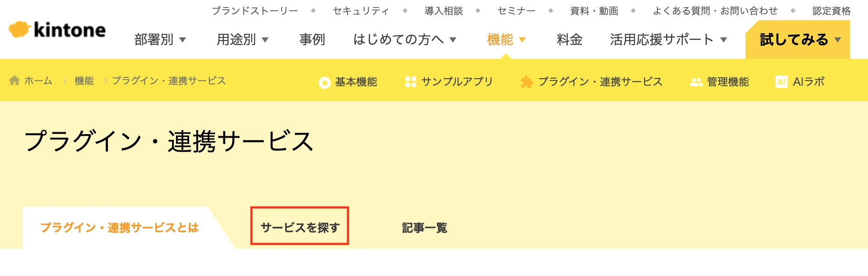Image resolution: width=868 pixels, height=276 pixels.
Task: Click the puzzle piece plugin icon
Action: (527, 82)
